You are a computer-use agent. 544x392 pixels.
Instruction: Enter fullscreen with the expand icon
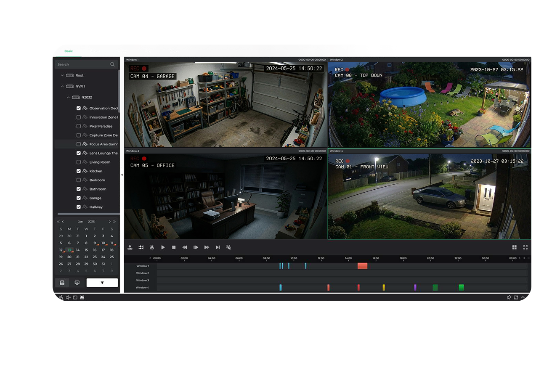pyautogui.click(x=525, y=247)
